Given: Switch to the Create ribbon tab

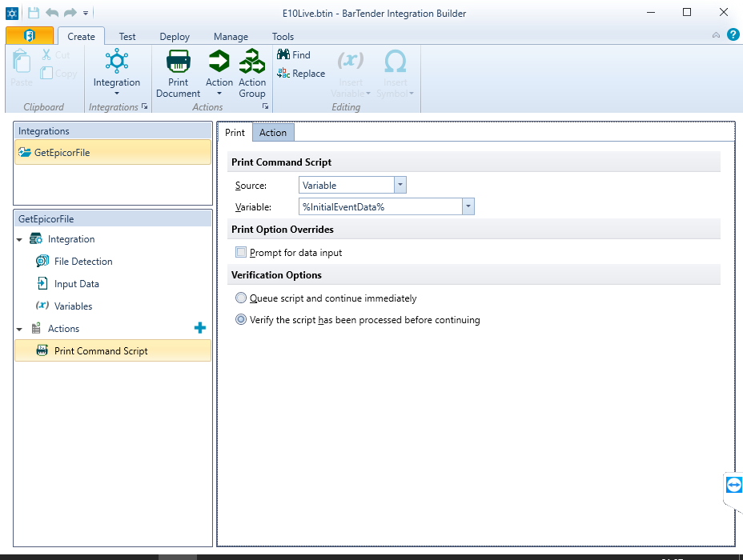Looking at the screenshot, I should (81, 37).
